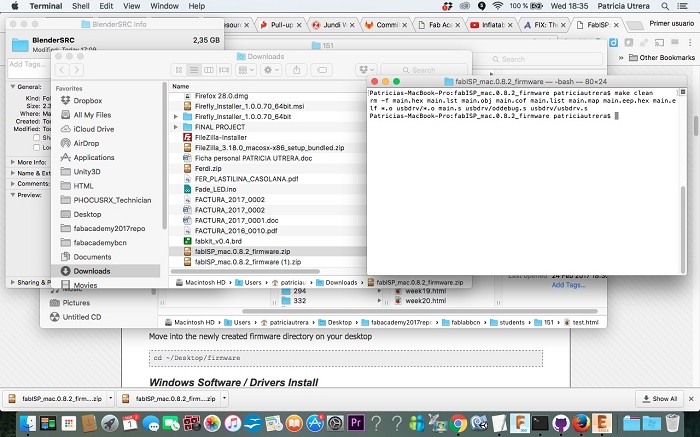
Task: Switch Downloads window to list view
Action: pos(194,70)
